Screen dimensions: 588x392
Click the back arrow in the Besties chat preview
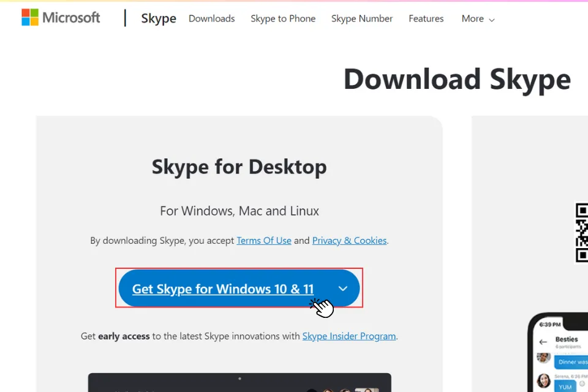click(x=543, y=342)
